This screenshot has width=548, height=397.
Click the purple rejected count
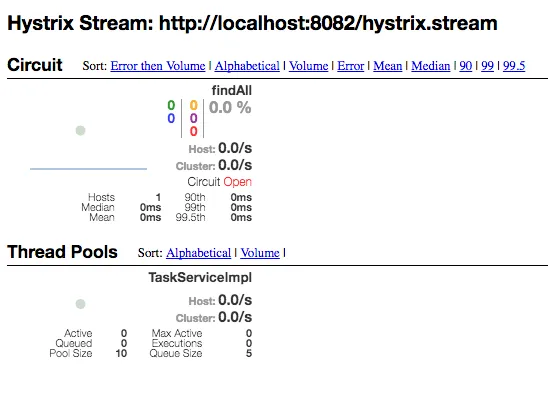point(193,118)
